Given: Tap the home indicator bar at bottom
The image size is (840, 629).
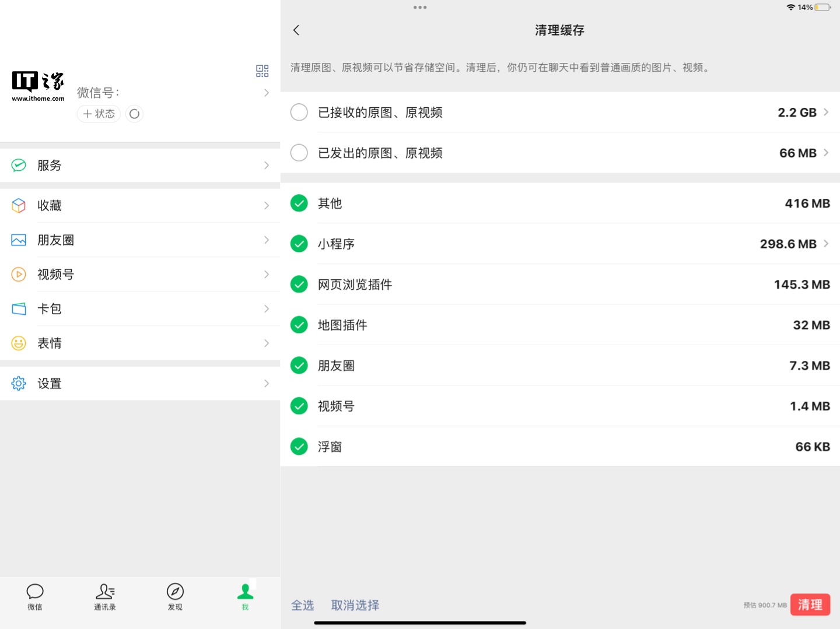Looking at the screenshot, I should (420, 623).
